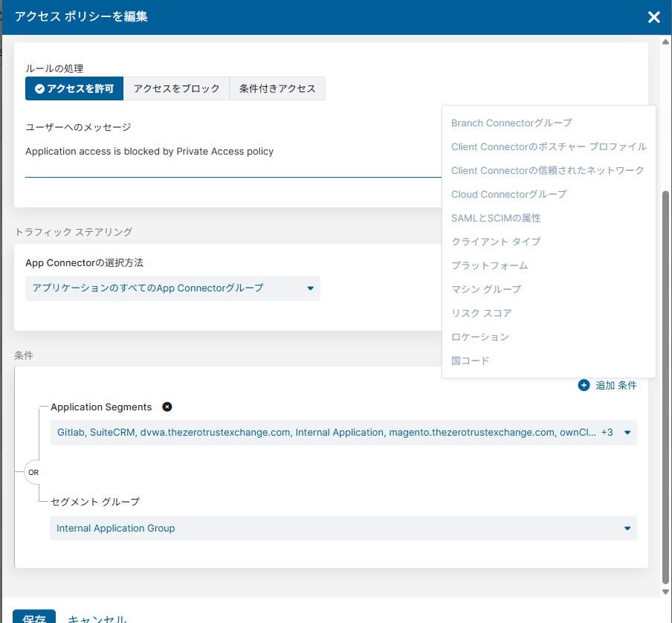Select アクセスをブロック rule action
This screenshot has height=623, width=672.
pos(177,88)
